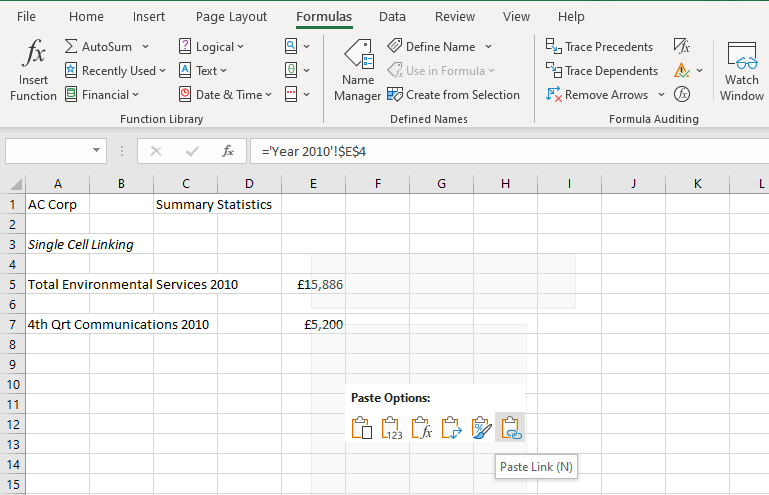Click Create from Selection
Viewport: 769px width, 495px height.
pyautogui.click(x=453, y=95)
